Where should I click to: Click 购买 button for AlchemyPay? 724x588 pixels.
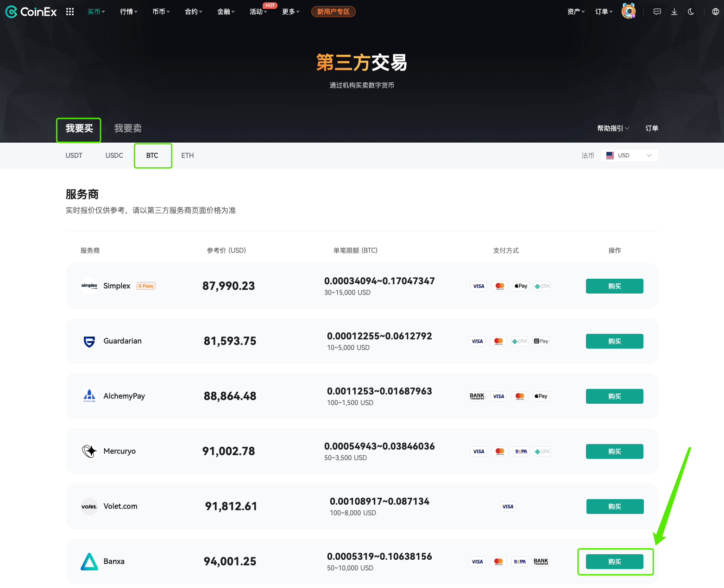point(615,396)
